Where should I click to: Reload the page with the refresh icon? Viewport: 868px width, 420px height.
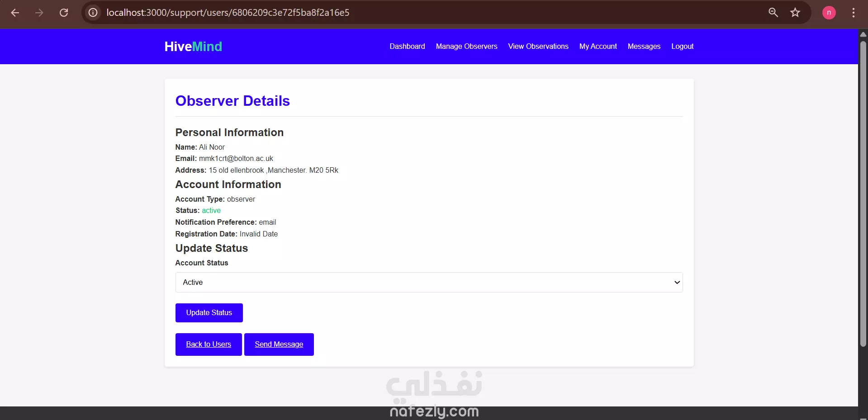coord(64,13)
